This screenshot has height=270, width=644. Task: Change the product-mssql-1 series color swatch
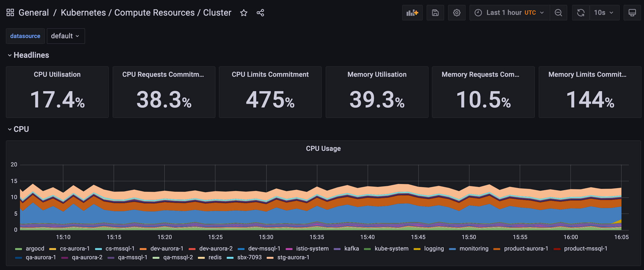[557, 249]
